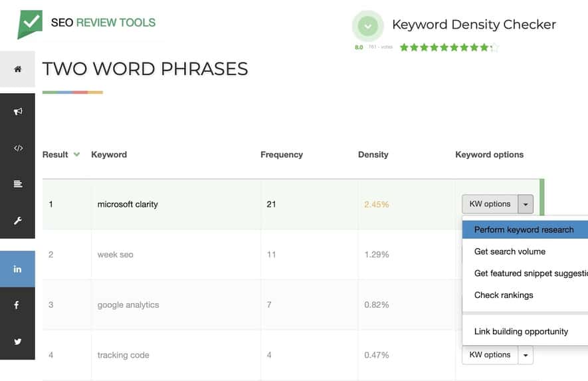This screenshot has height=381, width=588.
Task: Open the wrench tools sidebar icon
Action: pyautogui.click(x=18, y=220)
